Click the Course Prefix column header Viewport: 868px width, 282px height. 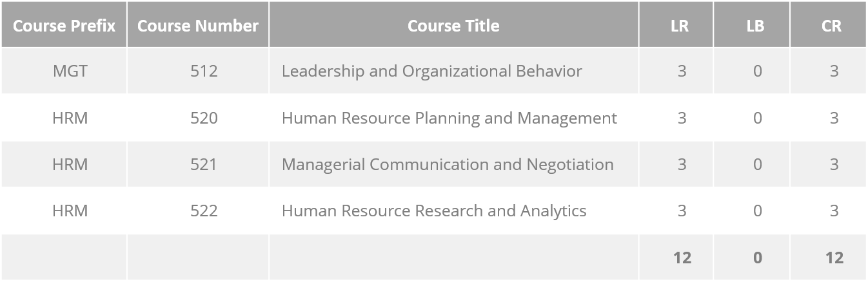pos(64,26)
